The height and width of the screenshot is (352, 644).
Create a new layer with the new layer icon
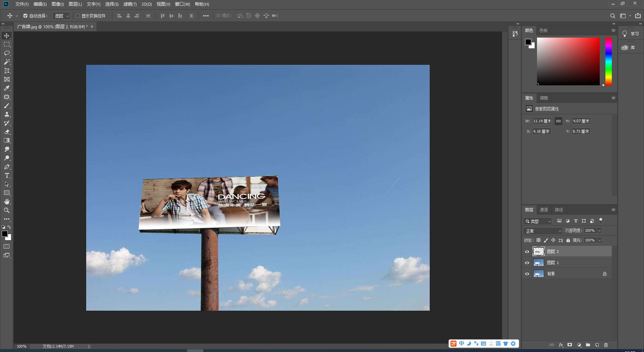coord(597,345)
